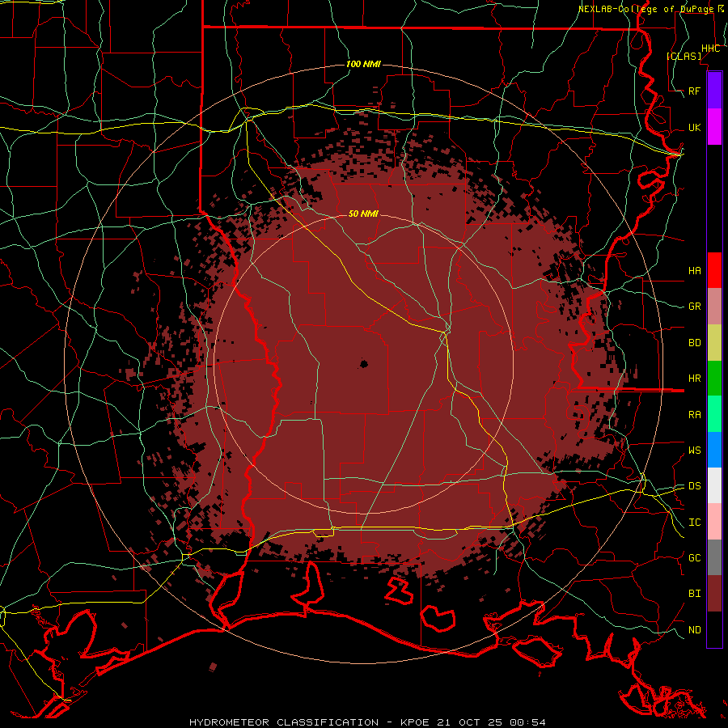Click the 'UK' legend label
The image size is (728, 728).
click(694, 127)
